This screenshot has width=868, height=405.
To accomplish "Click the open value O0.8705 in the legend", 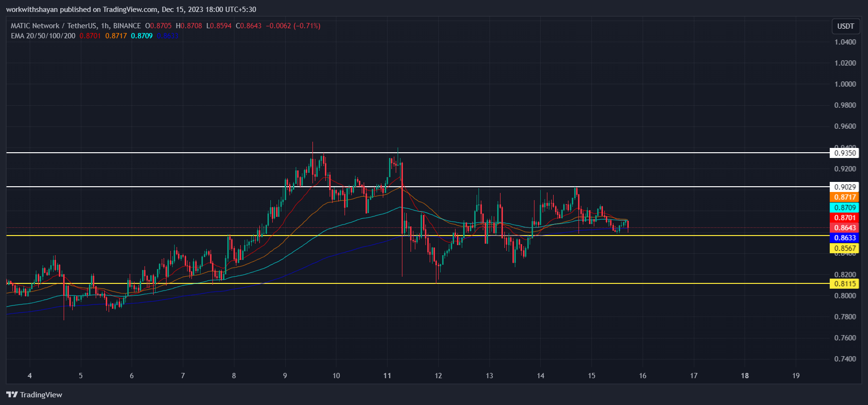I will 158,26.
